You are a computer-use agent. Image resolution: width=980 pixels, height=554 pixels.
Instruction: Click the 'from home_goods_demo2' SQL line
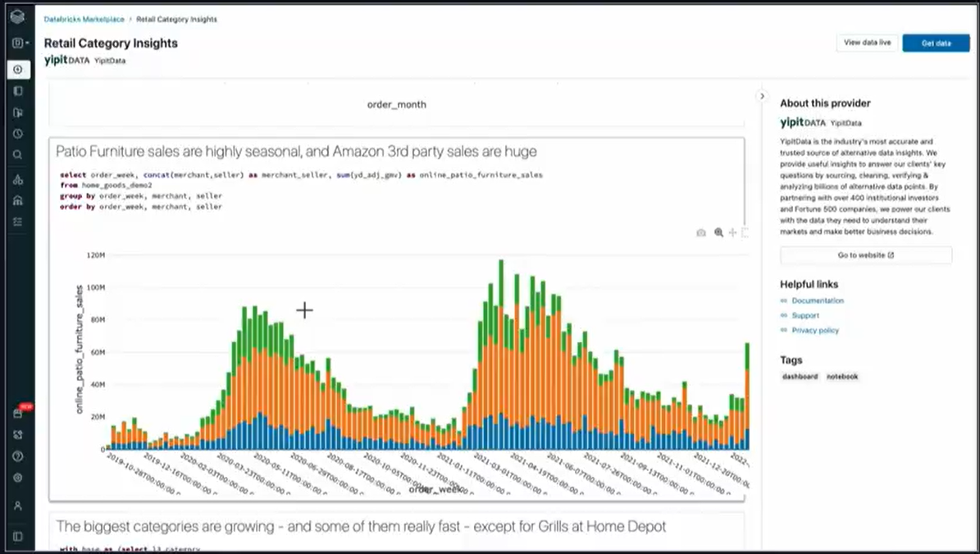[107, 185]
